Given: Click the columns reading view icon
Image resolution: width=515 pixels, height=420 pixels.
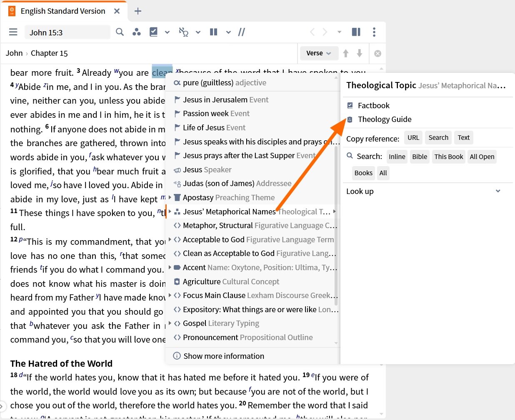Looking at the screenshot, I should 214,32.
